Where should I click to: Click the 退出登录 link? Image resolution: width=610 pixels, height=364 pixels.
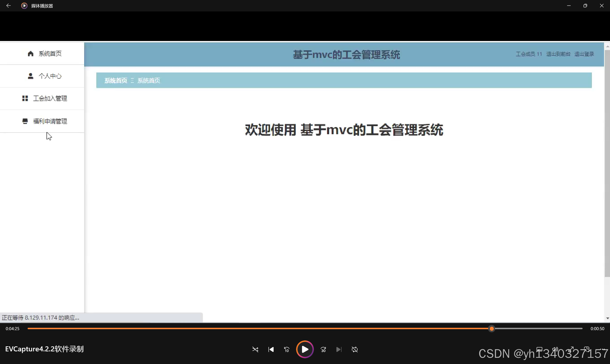[x=584, y=54]
